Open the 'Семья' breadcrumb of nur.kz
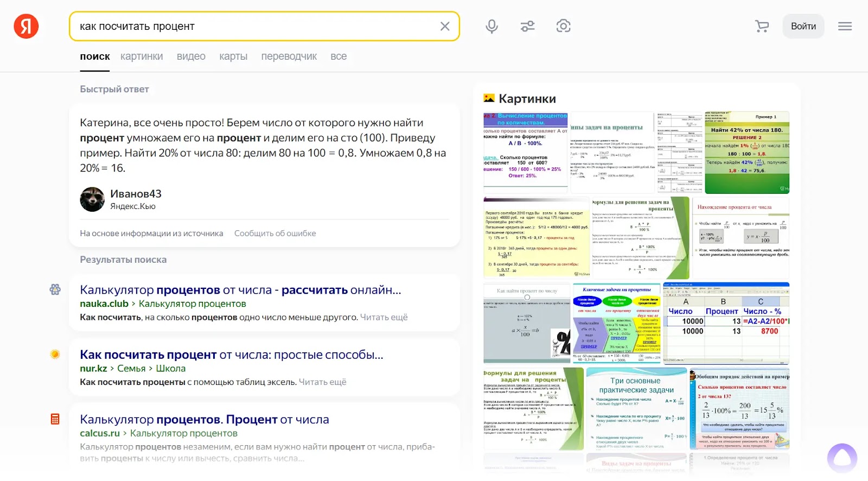Viewport: 868px width, 481px height. coord(131,369)
